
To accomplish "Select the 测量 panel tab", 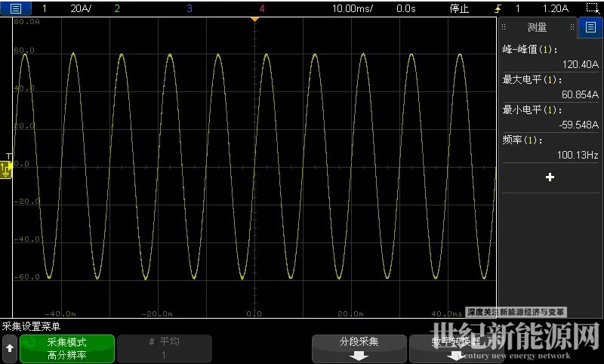I will 537,28.
